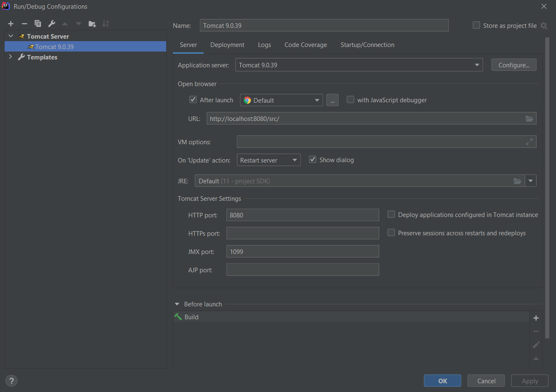Click the Apply button
Image resolution: width=556 pixels, height=392 pixels.
point(530,381)
